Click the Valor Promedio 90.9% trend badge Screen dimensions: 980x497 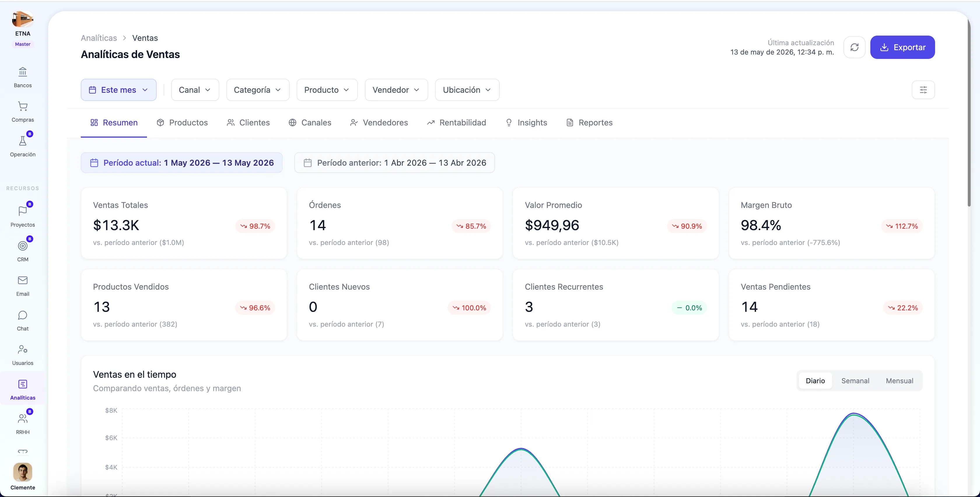[x=687, y=226]
